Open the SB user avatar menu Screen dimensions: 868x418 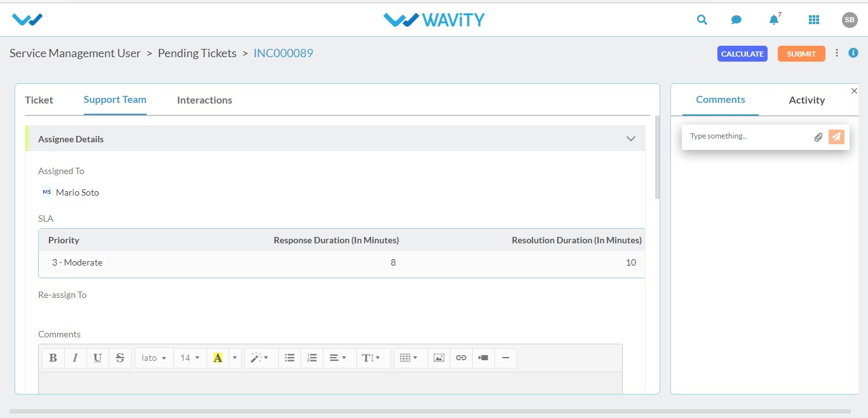850,20
